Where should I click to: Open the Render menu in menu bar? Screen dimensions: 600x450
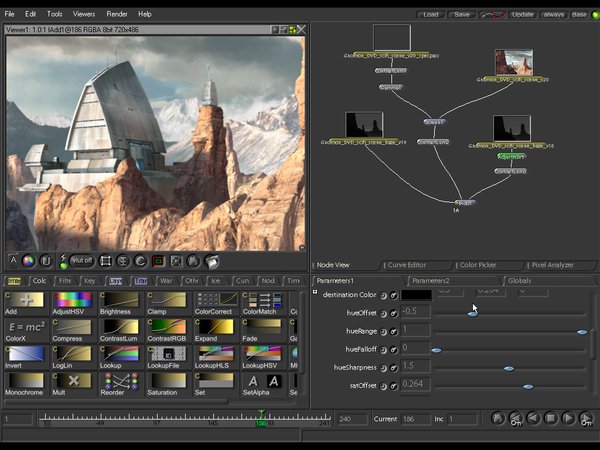pyautogui.click(x=117, y=14)
